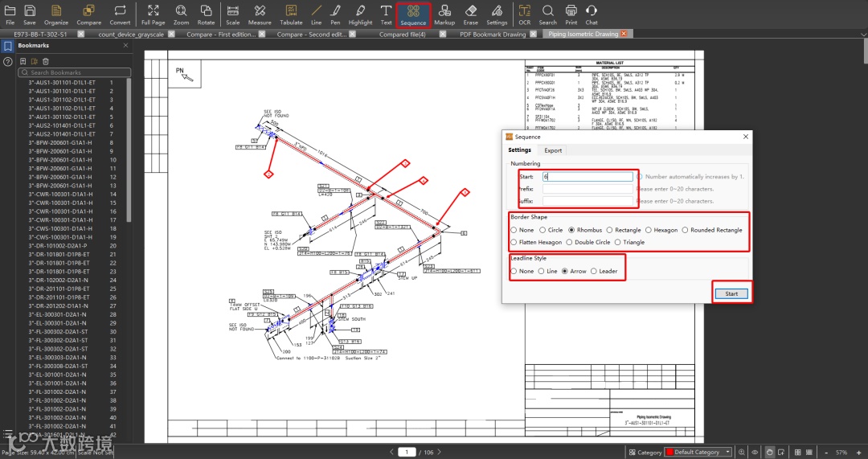Open the Markup tool
This screenshot has width=868, height=459.
point(444,15)
